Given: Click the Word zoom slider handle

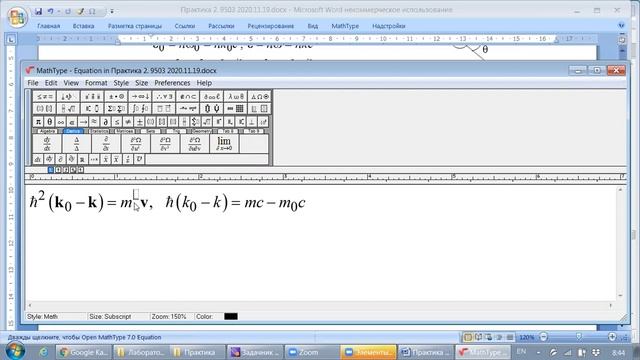Looking at the screenshot, I should point(578,337).
